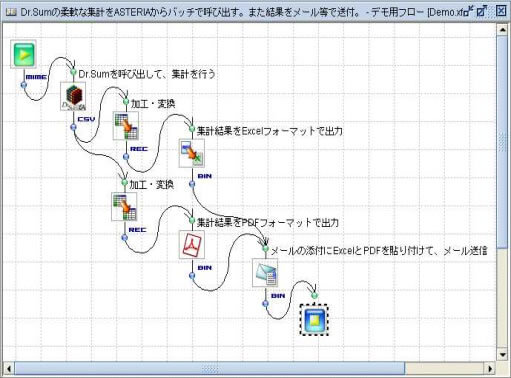
Task: Select the lower 加工・変換 mapper icon
Action: pos(124,207)
